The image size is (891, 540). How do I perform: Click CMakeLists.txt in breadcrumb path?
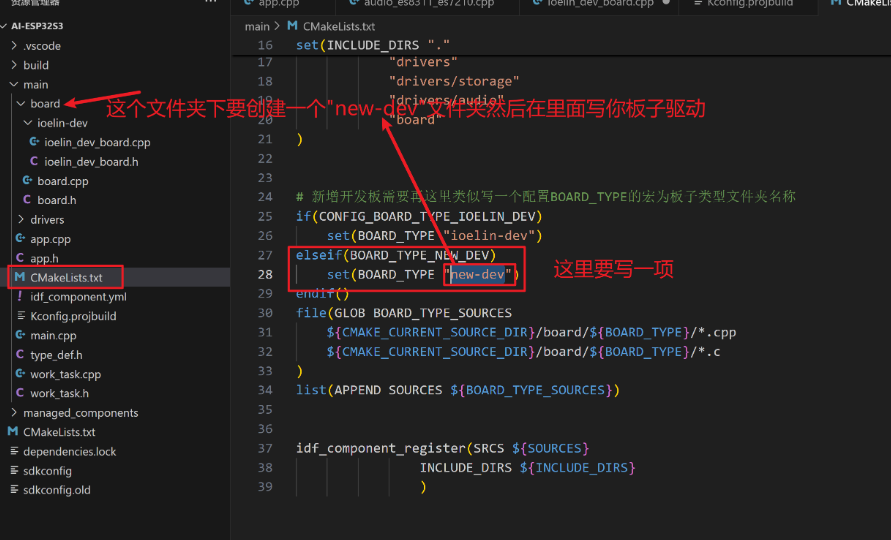pos(339,26)
